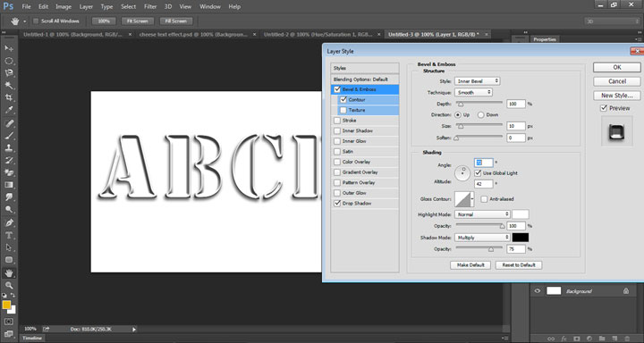Open the Technique dropdown showing Smooth
The image size is (644, 343).
pyautogui.click(x=473, y=93)
